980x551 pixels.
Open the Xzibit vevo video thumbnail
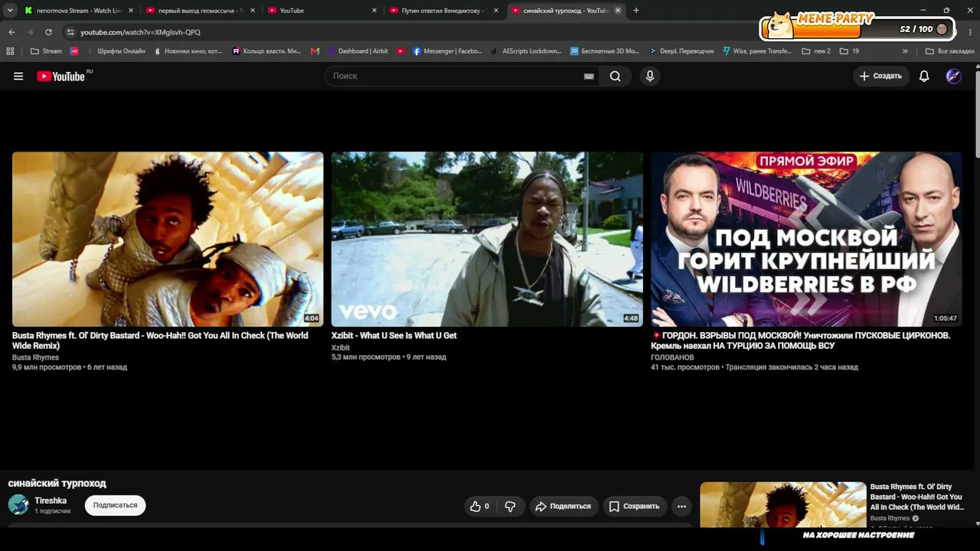point(487,239)
